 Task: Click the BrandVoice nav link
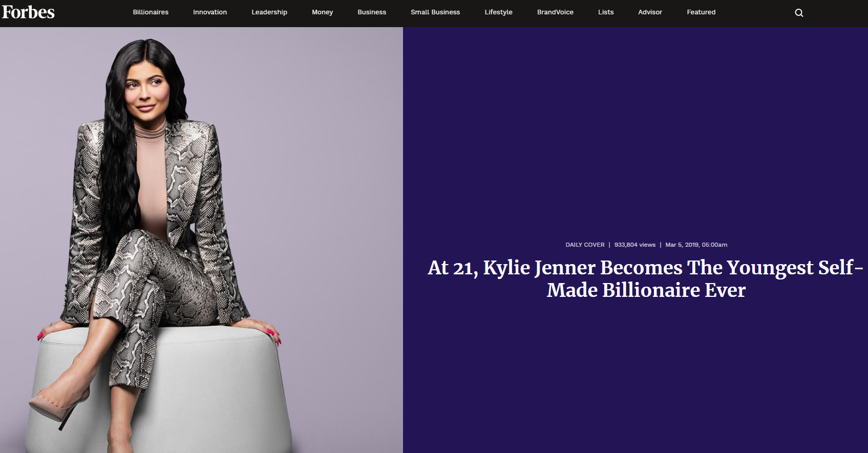[x=555, y=12]
